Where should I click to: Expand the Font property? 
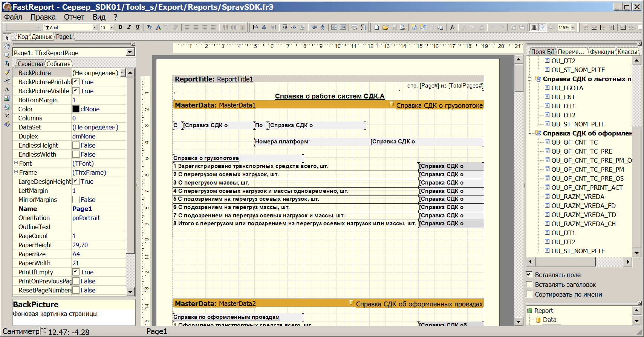click(16, 163)
